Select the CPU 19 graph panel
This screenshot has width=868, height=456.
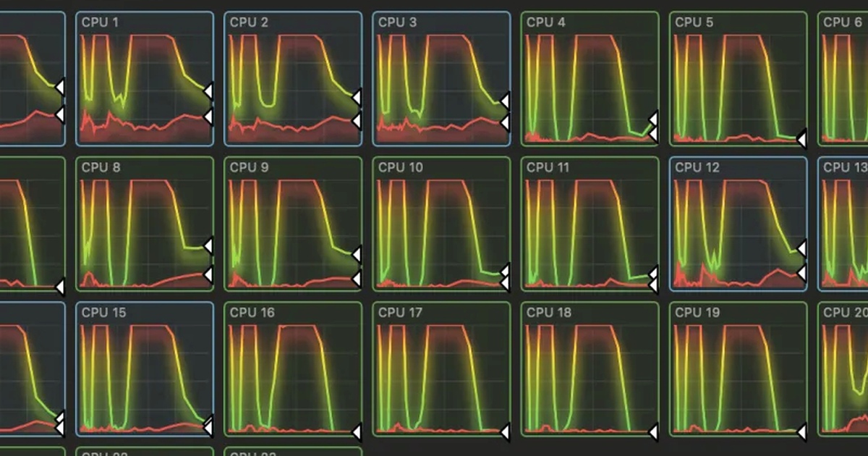(739, 369)
